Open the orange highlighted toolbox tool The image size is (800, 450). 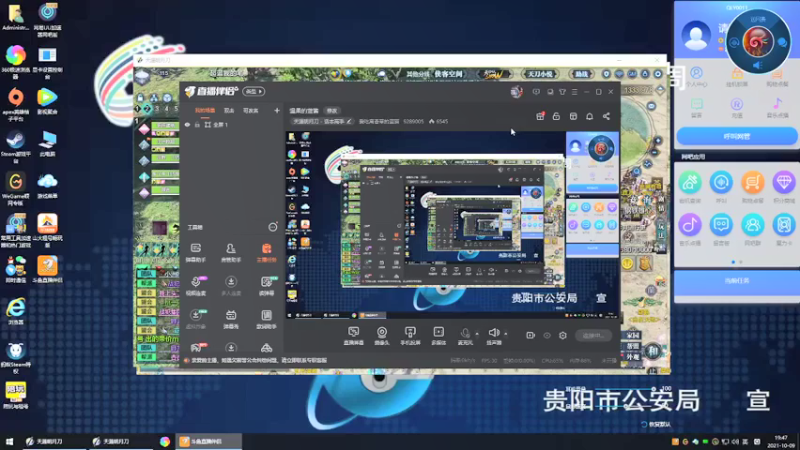[266, 253]
